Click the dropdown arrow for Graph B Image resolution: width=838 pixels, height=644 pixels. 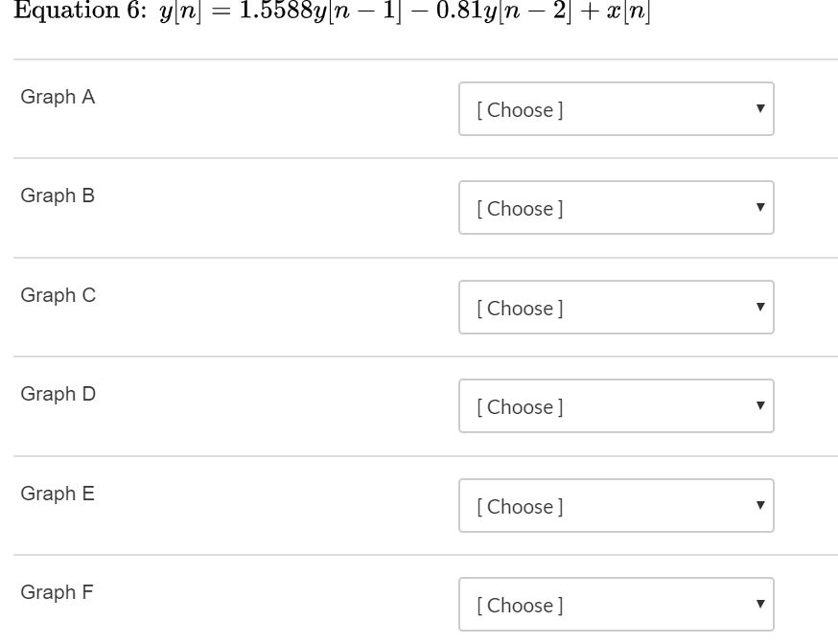point(758,208)
